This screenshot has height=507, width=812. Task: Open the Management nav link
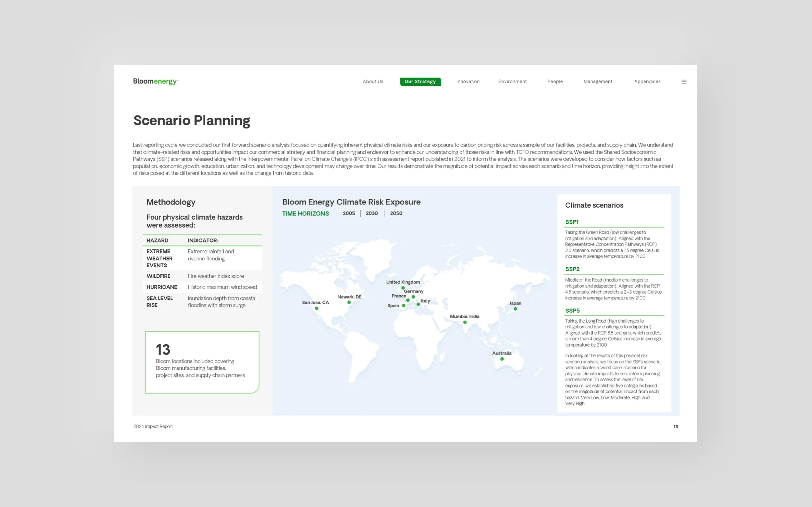(x=598, y=81)
